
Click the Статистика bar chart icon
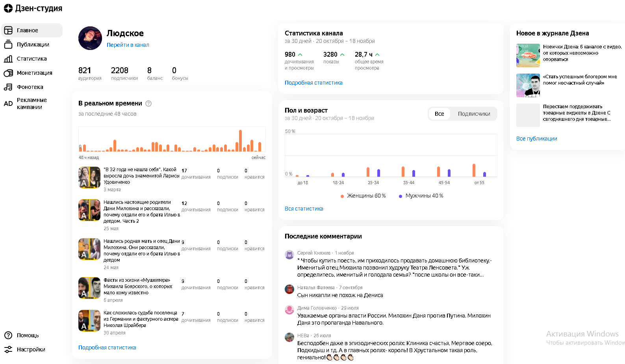(x=8, y=59)
